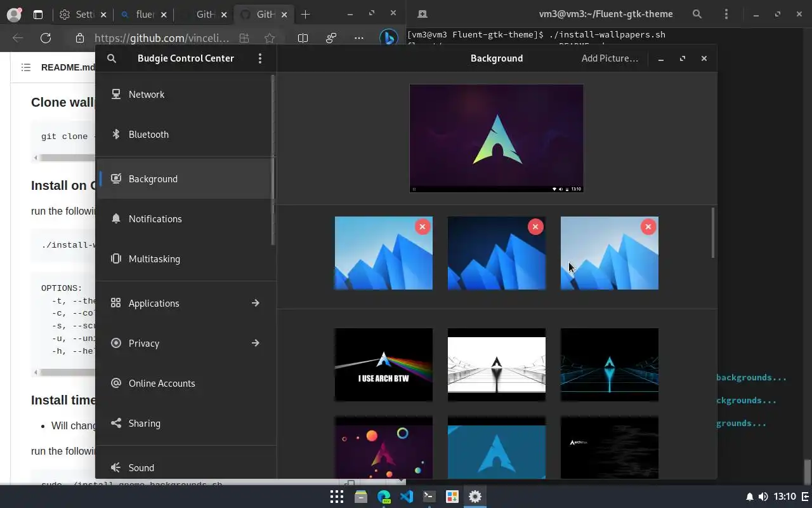Open the browser tab actions menu
812x508 pixels.
[37, 14]
